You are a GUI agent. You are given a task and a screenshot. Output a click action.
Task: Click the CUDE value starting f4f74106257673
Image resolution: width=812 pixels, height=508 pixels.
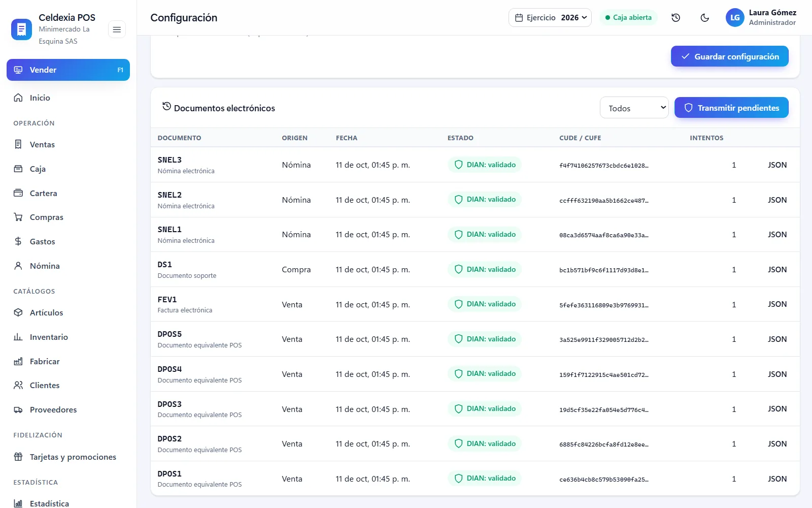(x=604, y=166)
